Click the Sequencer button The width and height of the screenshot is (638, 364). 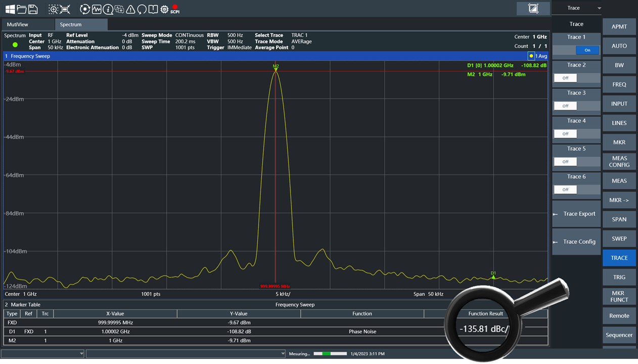619,335
